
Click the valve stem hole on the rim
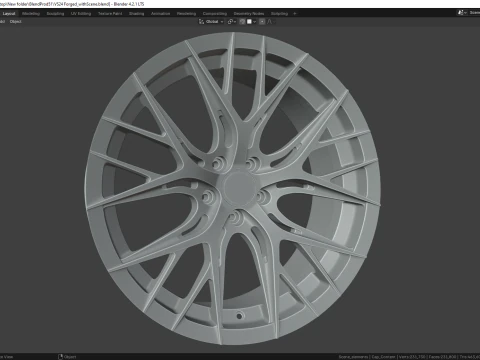239,316
